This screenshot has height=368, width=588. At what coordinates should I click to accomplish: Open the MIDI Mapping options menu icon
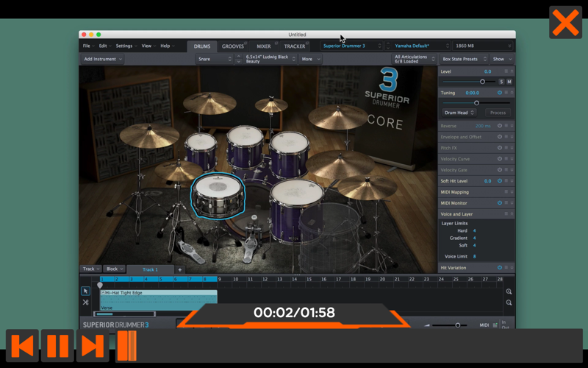pos(506,192)
